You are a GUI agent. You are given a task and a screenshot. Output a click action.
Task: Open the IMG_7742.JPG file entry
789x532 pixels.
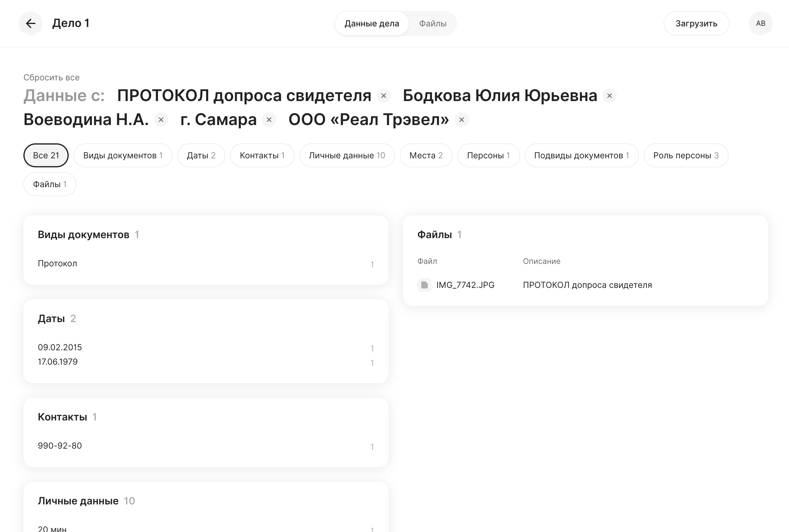click(465, 285)
